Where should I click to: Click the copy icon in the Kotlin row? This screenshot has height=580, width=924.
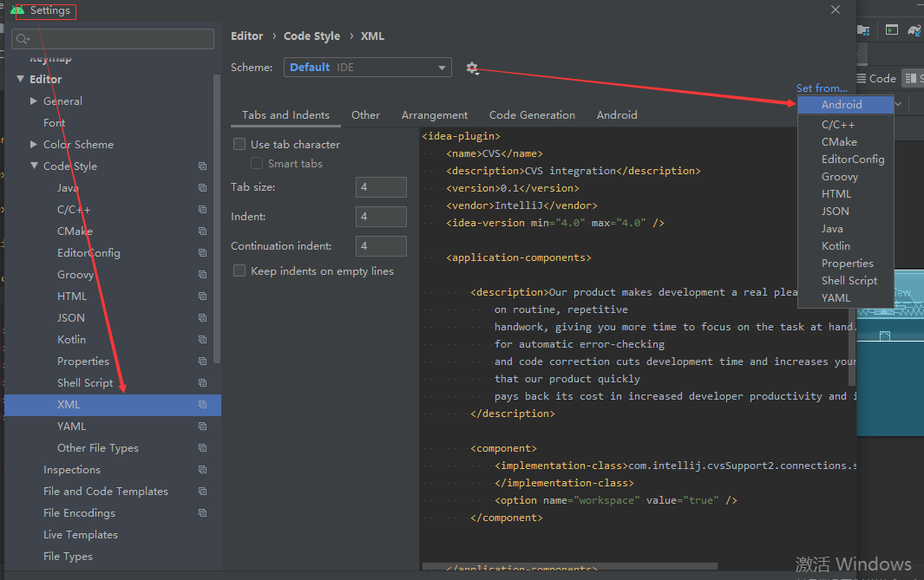tap(203, 340)
